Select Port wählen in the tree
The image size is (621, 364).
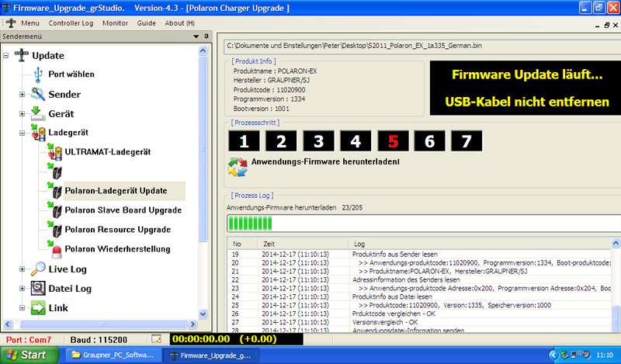coord(71,74)
